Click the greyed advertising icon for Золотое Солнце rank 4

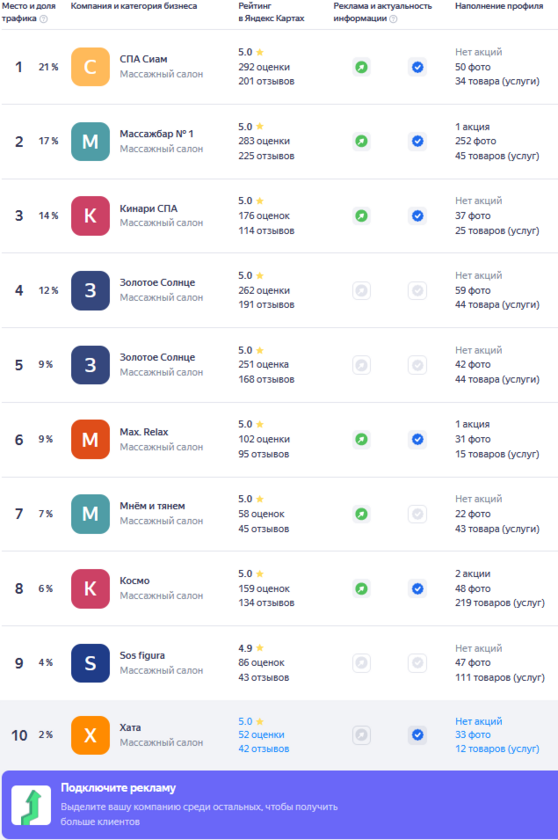coord(361,290)
